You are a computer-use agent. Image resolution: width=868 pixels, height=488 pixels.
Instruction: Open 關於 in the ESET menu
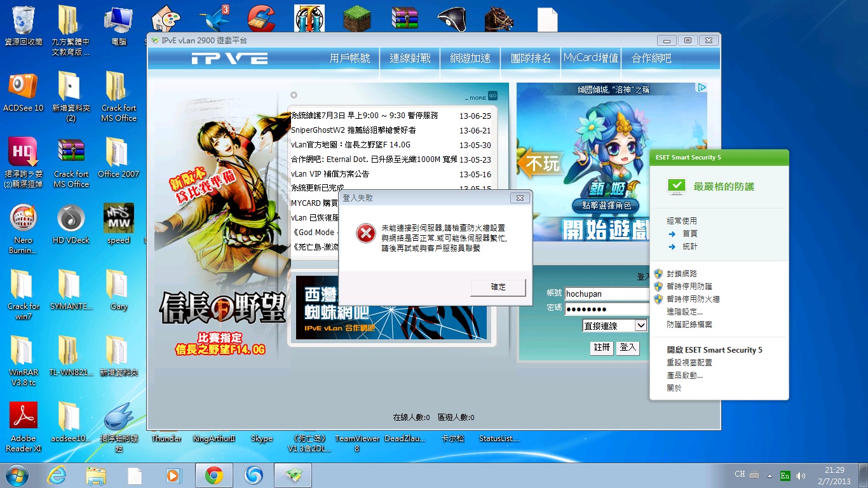click(x=674, y=388)
